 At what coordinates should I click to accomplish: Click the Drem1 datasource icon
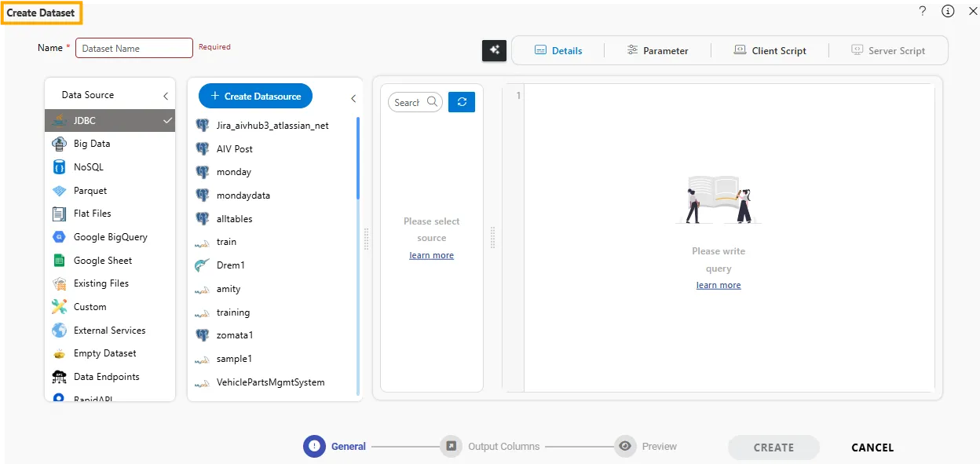tap(202, 265)
